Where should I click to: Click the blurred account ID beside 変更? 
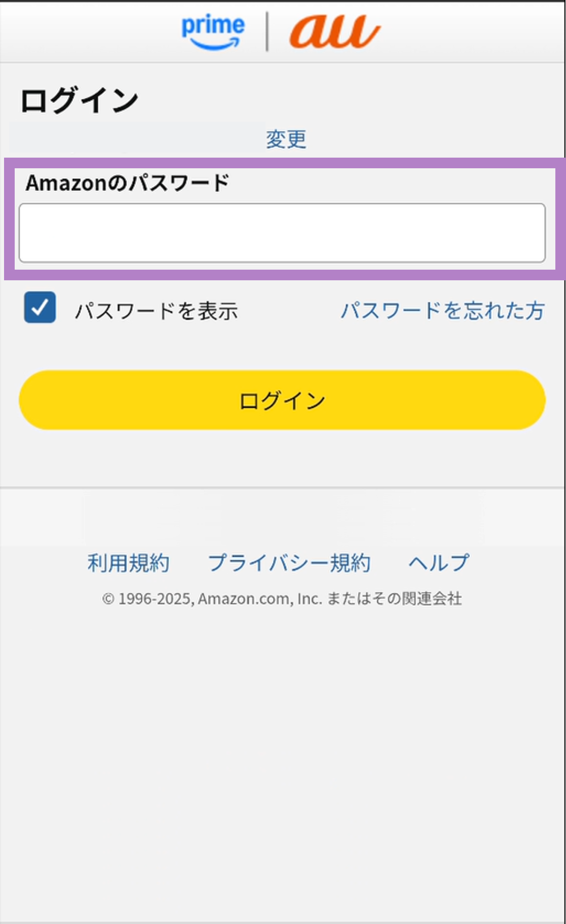pyautogui.click(x=136, y=138)
